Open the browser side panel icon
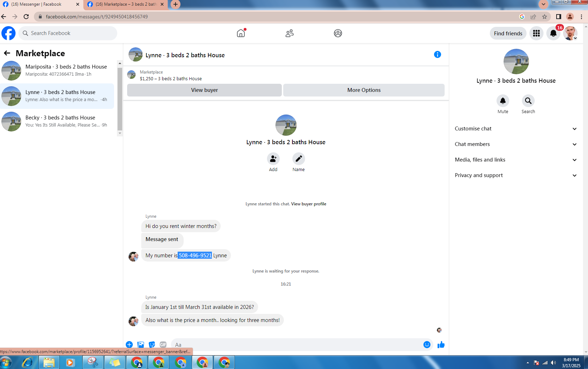Image resolution: width=588 pixels, height=369 pixels. click(x=559, y=17)
